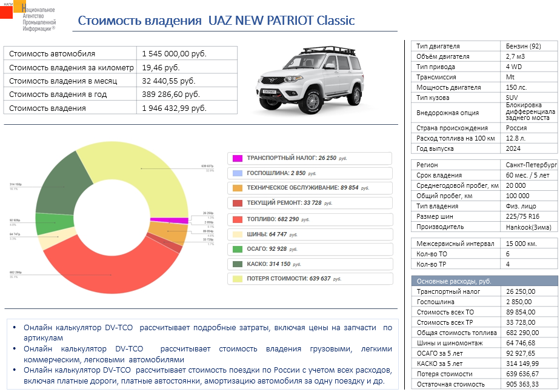Click the green ОСАГО legend swatch
The image size is (560, 392).
click(x=237, y=249)
